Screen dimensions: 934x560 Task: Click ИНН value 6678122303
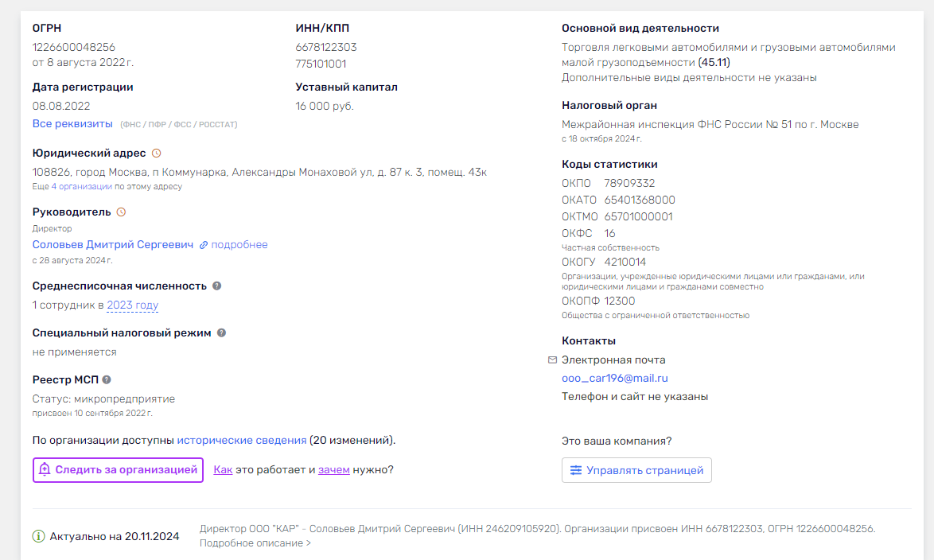coord(326,47)
